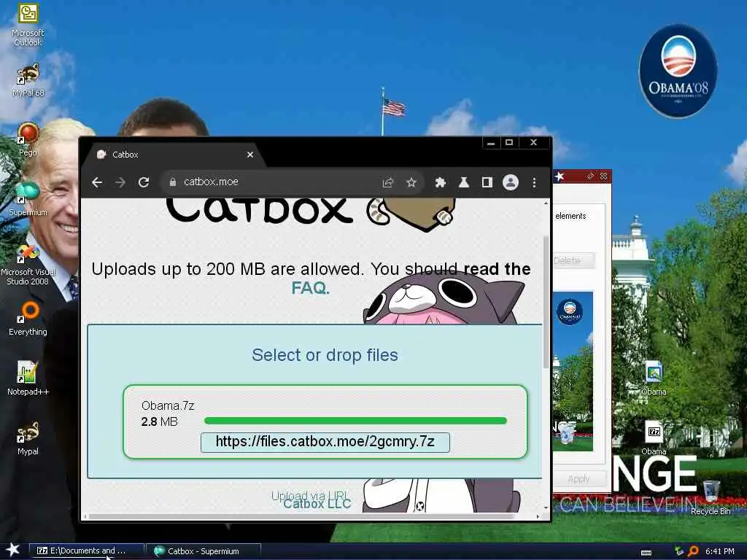Image resolution: width=747 pixels, height=560 pixels.
Task: Reload the Catbox page
Action: (x=144, y=182)
